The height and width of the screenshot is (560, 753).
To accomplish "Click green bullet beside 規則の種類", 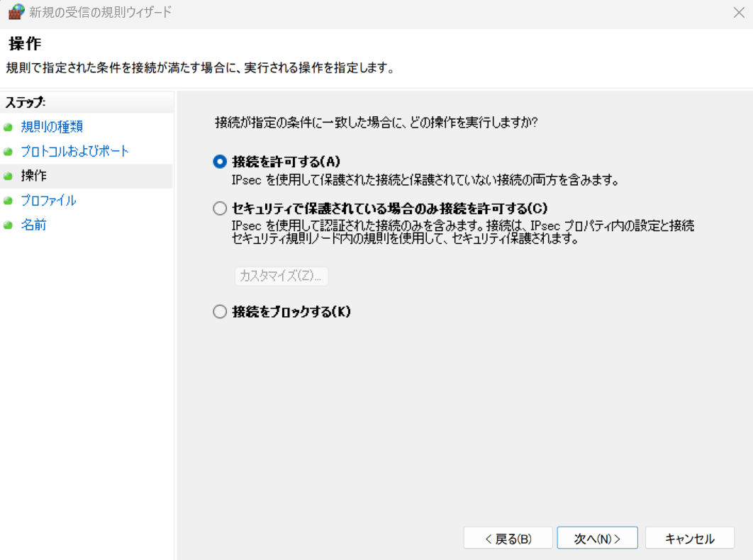I will [9, 128].
